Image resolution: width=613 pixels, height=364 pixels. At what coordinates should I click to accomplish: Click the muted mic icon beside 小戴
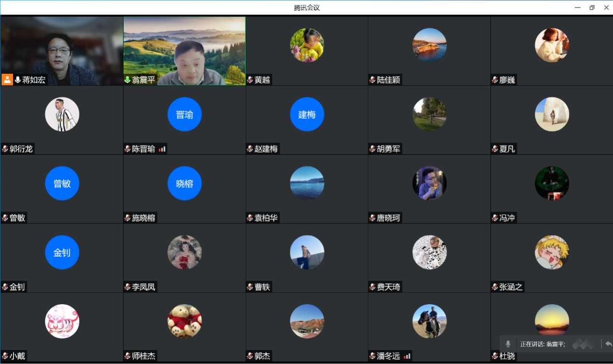click(5, 356)
